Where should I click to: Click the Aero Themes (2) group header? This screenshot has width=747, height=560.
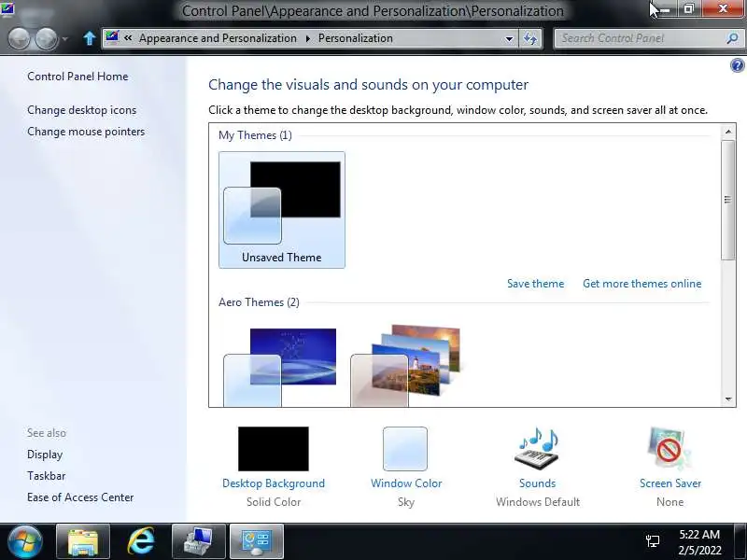tap(259, 302)
